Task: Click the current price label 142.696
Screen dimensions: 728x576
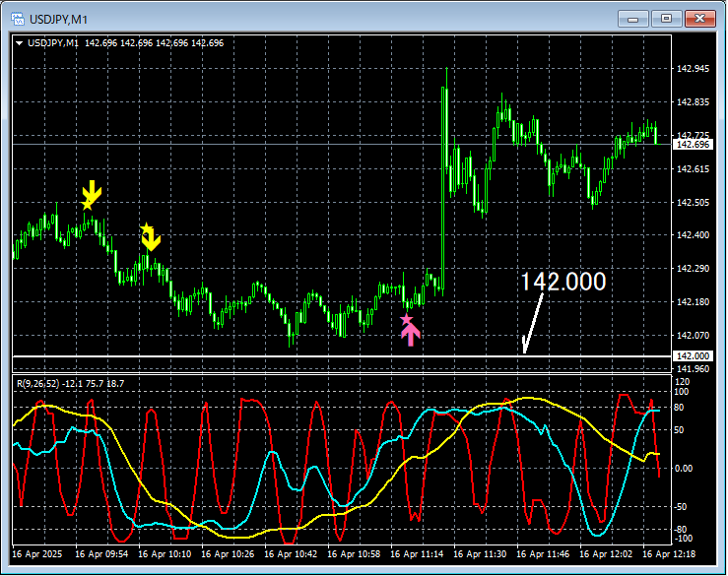Action: point(693,145)
